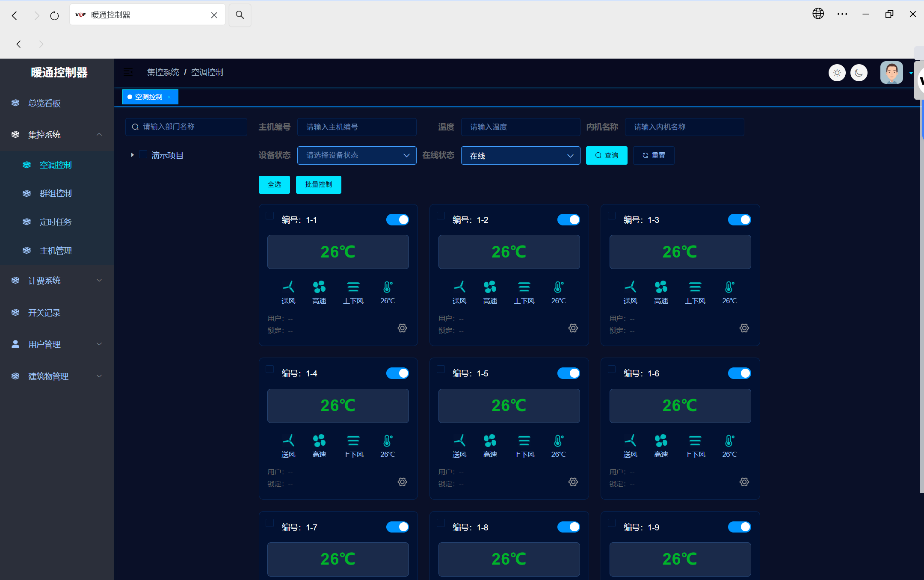Click the thermometer icon on card 1-1
This screenshot has height=580, width=924.
(x=388, y=287)
